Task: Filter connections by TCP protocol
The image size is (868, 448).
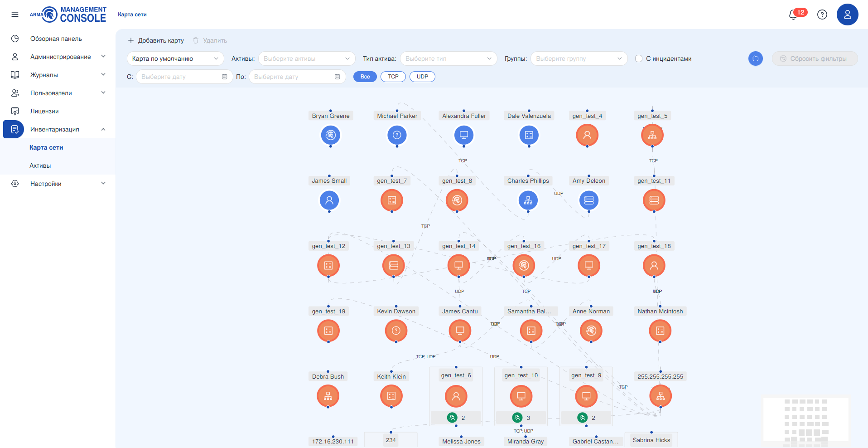Action: pyautogui.click(x=393, y=77)
